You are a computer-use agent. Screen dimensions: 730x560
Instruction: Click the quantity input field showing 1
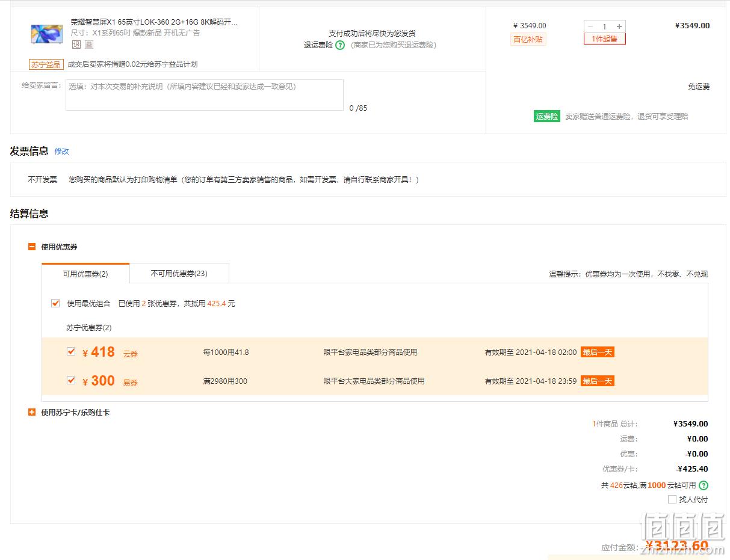[604, 26]
